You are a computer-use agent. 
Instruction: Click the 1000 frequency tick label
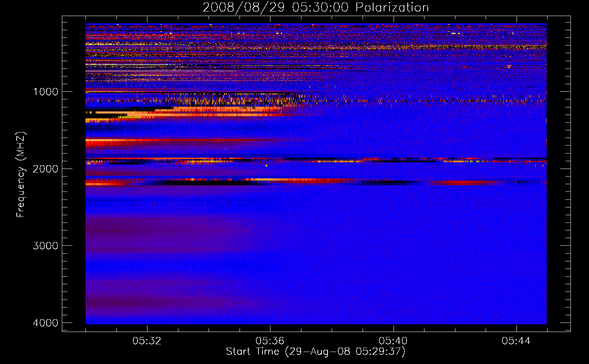pyautogui.click(x=46, y=92)
